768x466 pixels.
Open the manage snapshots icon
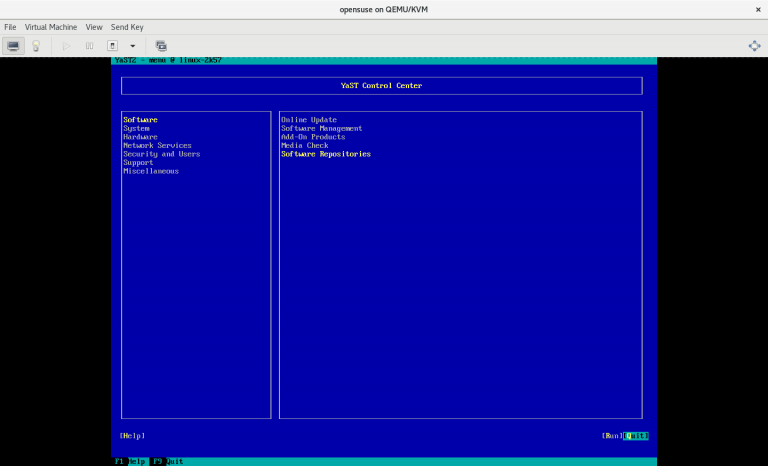click(x=161, y=45)
